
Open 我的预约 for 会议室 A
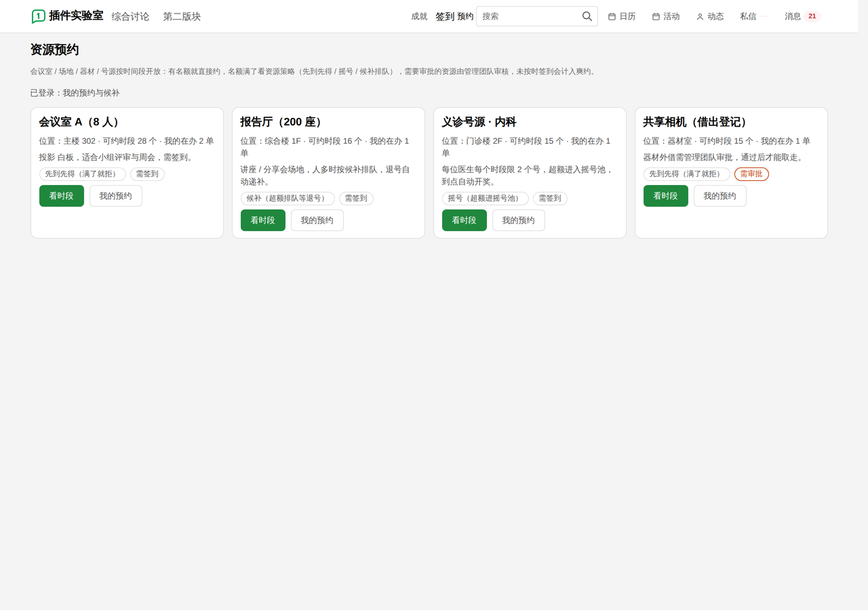coord(116,196)
